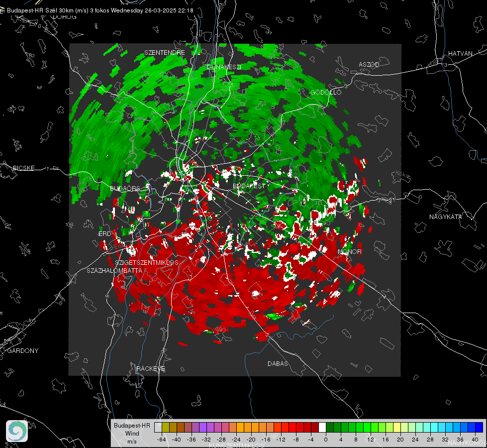Screen dimensions: 487x448
Task: Select the BUDAÖRS town label
Action: click(x=125, y=188)
